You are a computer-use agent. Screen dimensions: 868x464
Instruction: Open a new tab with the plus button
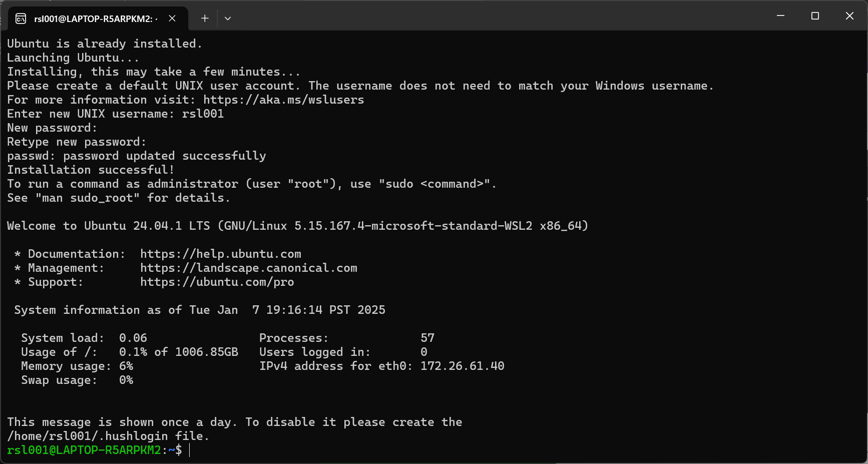coord(205,19)
